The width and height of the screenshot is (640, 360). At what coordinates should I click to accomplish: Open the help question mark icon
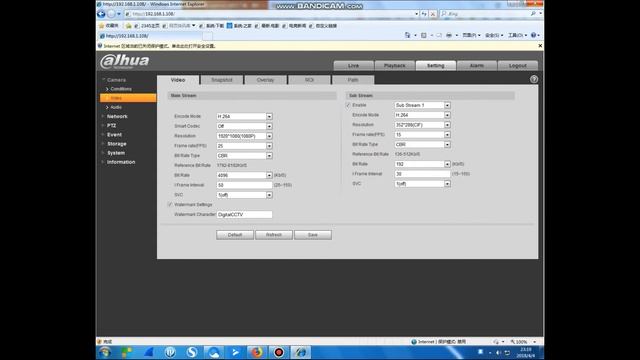533,79
